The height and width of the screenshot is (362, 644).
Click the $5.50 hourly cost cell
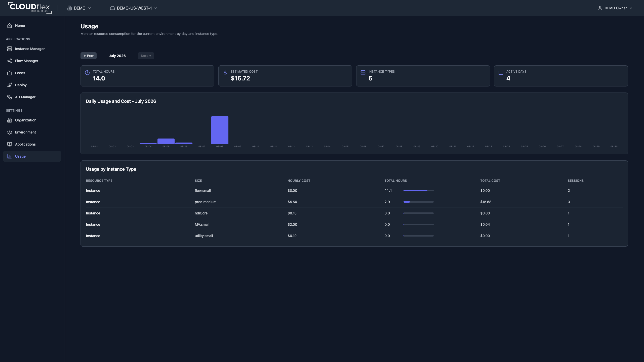point(292,202)
